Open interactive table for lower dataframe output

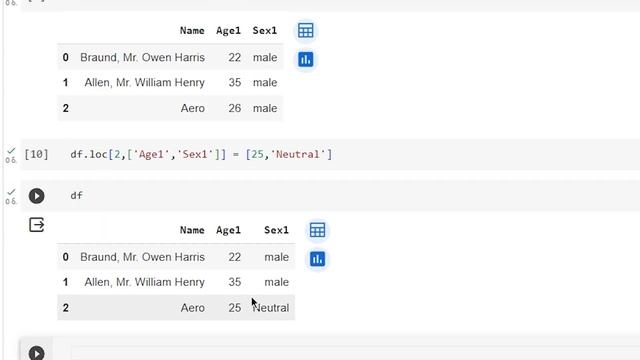318,230
